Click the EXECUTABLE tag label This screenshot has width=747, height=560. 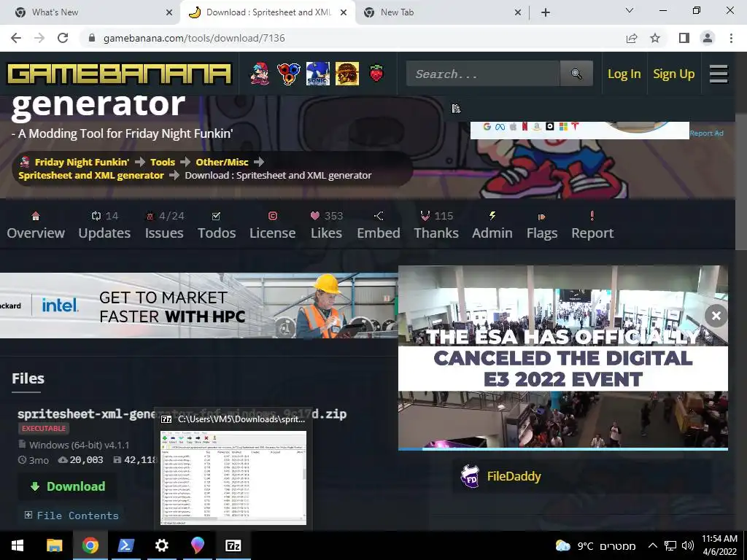[44, 428]
